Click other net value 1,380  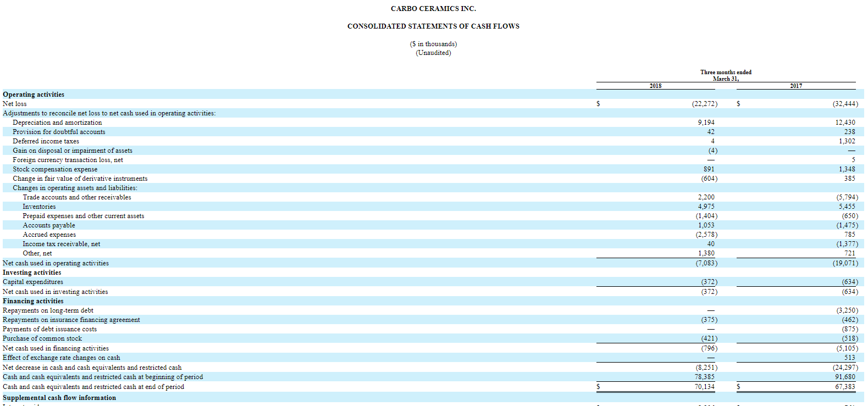click(706, 253)
